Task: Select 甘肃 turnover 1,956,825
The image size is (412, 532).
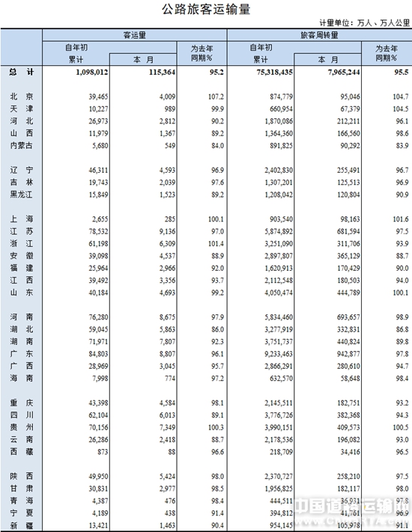Action: pyautogui.click(x=279, y=489)
